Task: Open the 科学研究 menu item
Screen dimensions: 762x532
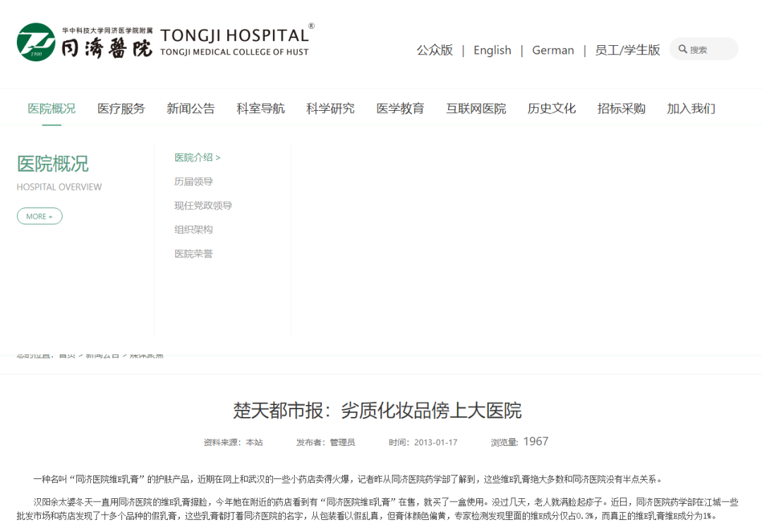Action: pyautogui.click(x=330, y=108)
